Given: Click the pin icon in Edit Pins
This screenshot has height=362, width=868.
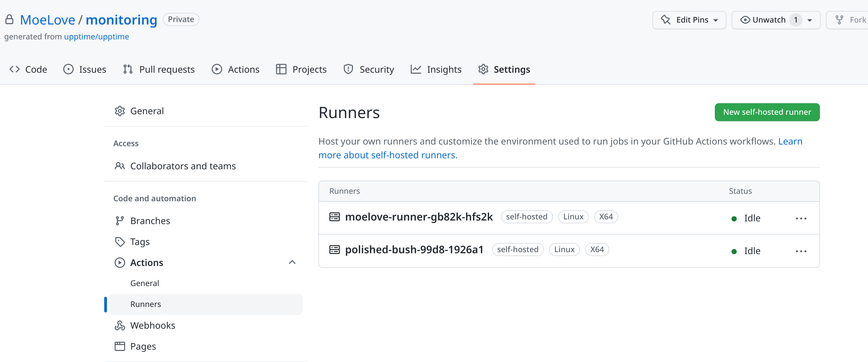Looking at the screenshot, I should tap(665, 20).
